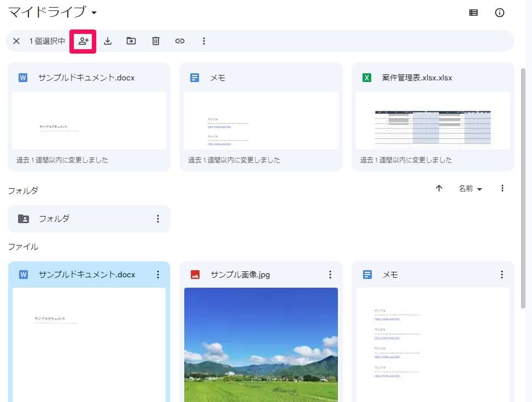
Task: Switch to list layout view
Action: (x=473, y=13)
